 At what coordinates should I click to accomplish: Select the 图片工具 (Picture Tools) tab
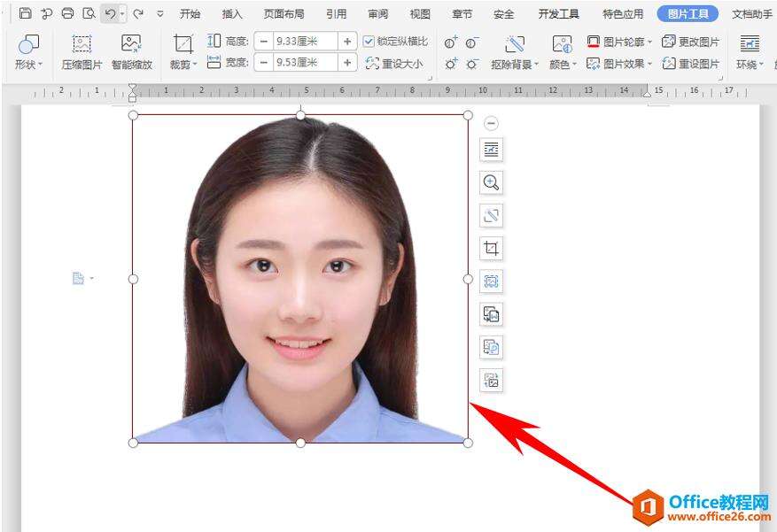tap(688, 14)
